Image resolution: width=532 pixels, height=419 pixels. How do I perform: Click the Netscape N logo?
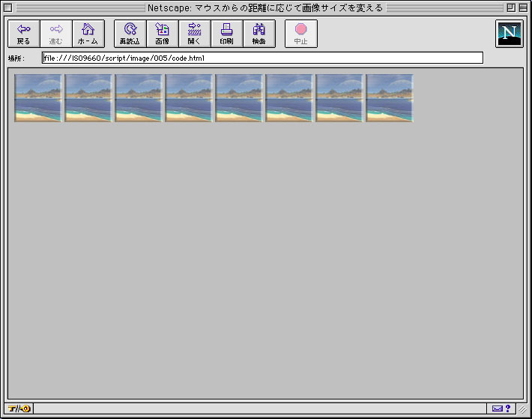[510, 34]
